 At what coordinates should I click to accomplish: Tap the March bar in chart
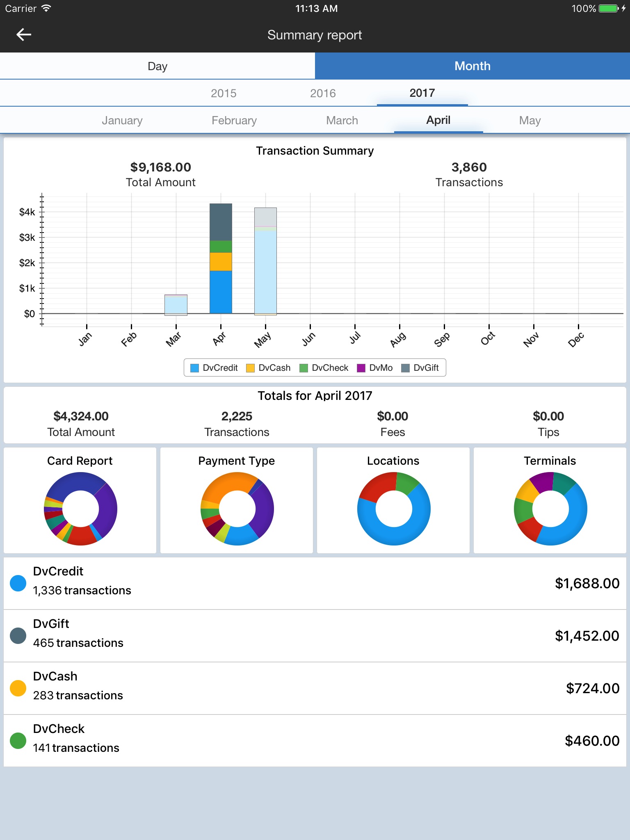[176, 305]
